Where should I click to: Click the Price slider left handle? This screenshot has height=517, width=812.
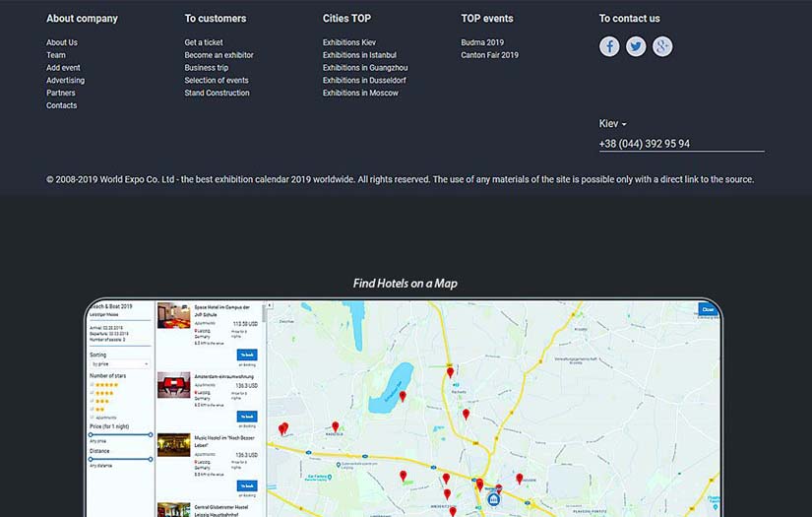coord(91,434)
